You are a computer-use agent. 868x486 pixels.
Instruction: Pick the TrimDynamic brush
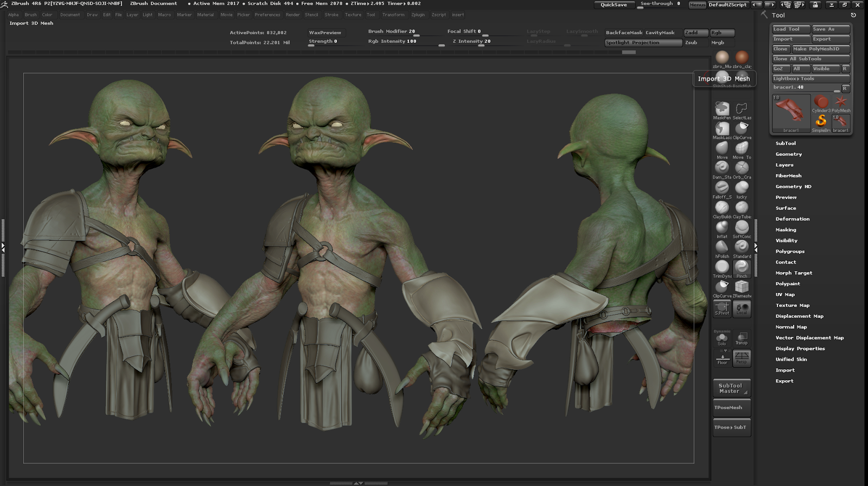[722, 268]
